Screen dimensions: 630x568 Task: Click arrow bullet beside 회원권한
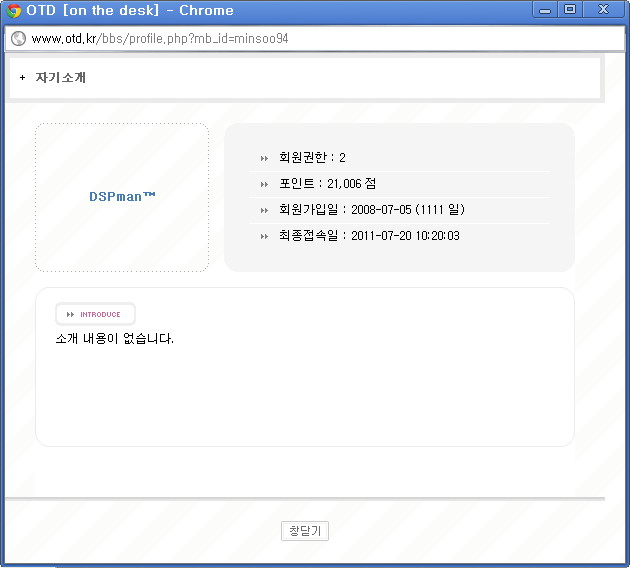pos(264,158)
